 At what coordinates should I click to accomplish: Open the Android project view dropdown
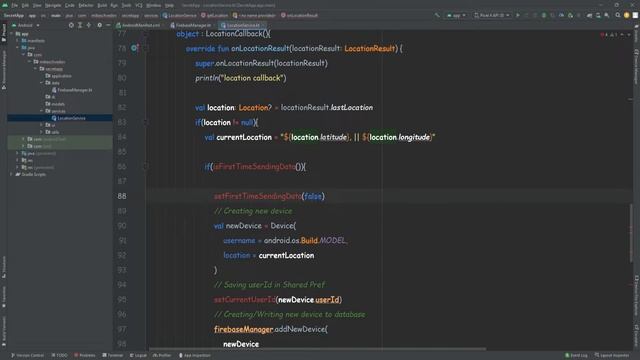tap(26, 25)
